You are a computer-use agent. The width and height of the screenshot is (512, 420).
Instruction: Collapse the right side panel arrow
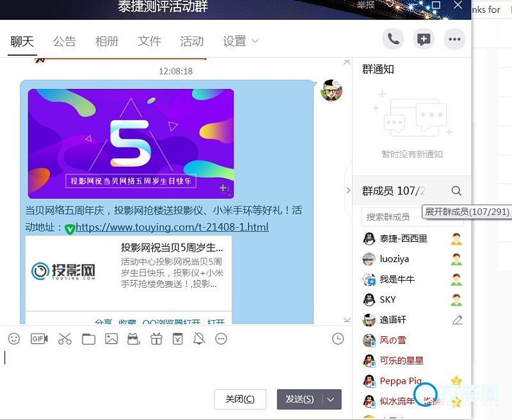pos(348,190)
